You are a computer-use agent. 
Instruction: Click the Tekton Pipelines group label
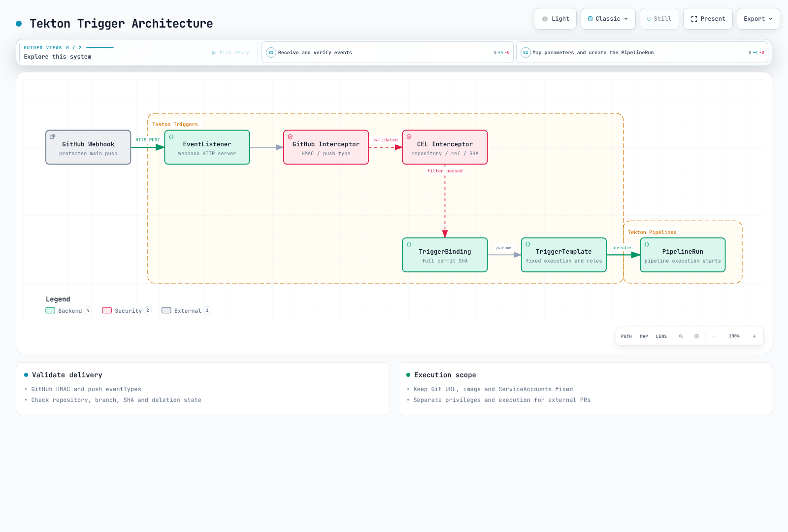click(652, 233)
